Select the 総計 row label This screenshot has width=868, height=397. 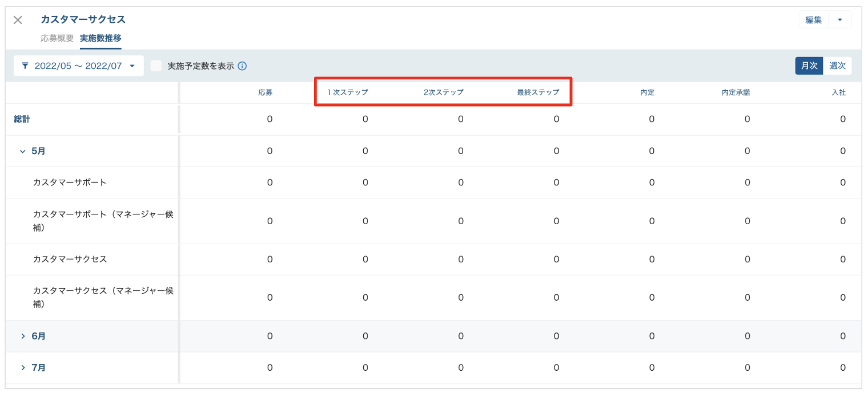22,119
